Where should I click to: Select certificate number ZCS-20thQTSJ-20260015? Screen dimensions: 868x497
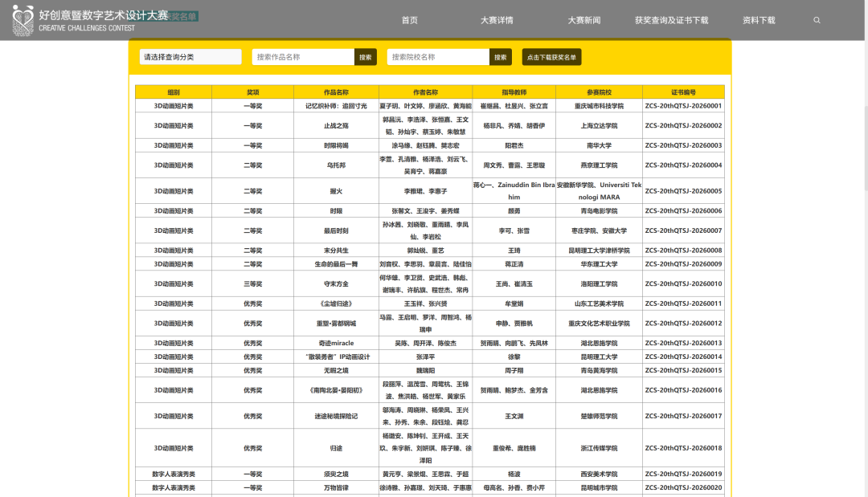tap(684, 370)
